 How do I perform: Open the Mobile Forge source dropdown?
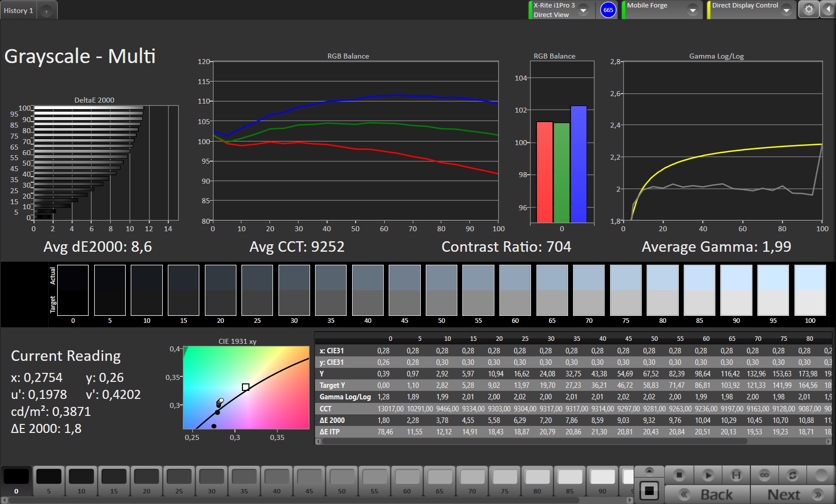693,10
